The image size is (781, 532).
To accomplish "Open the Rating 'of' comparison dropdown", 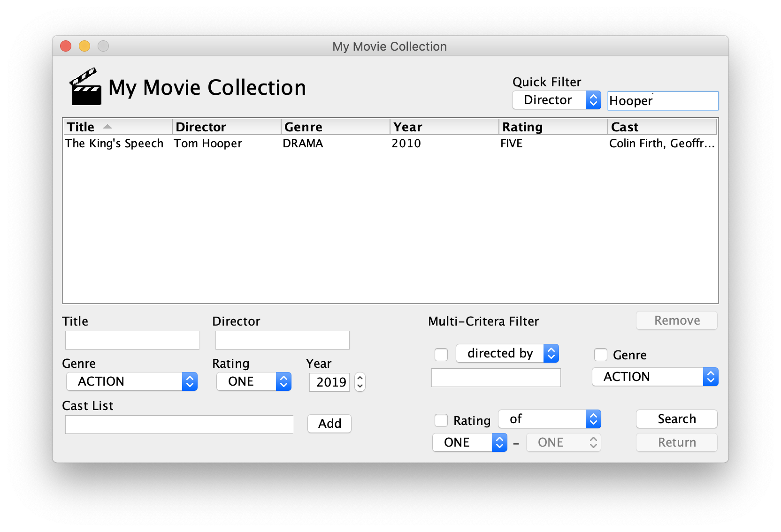I will [550, 419].
